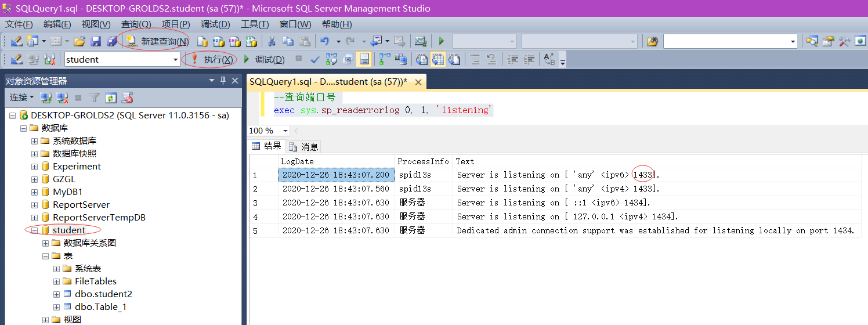868x325 pixels.
Task: Click Connect Object Explorer icon in panel toolbar
Action: coord(46,98)
